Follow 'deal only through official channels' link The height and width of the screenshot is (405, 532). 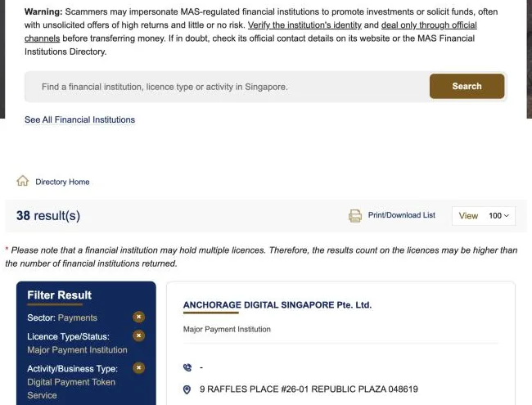[x=429, y=25]
